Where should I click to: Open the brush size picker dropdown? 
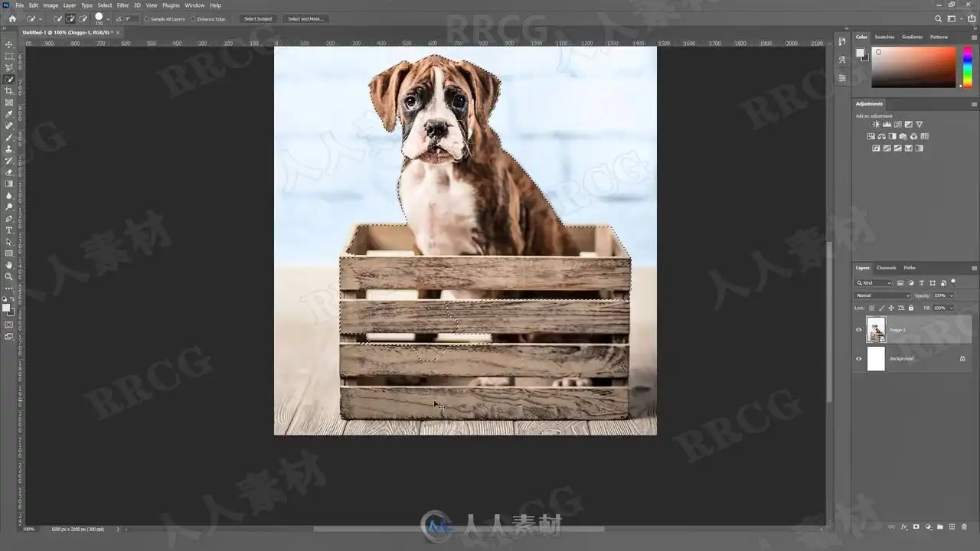[x=108, y=18]
